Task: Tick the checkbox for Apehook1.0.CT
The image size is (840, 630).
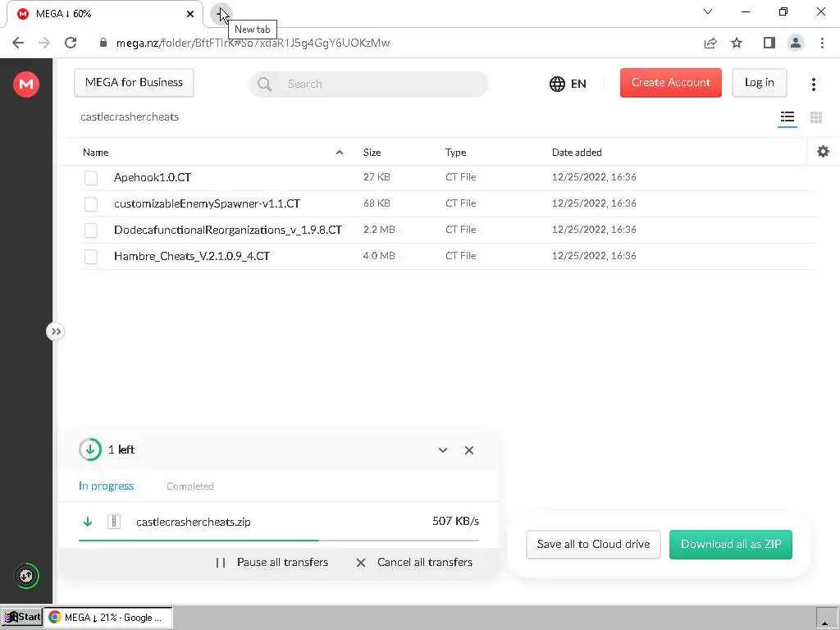Action: point(91,177)
